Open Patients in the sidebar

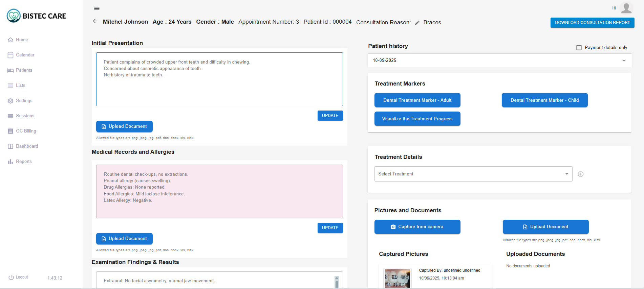point(24,70)
